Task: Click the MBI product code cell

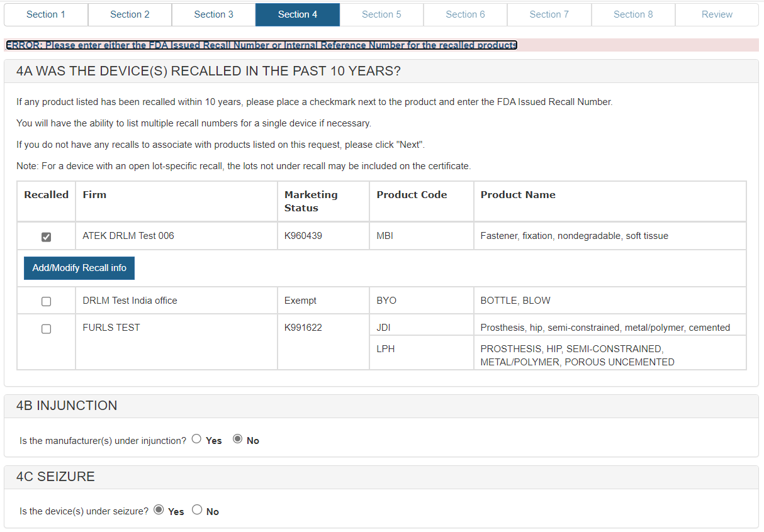Action: [385, 236]
